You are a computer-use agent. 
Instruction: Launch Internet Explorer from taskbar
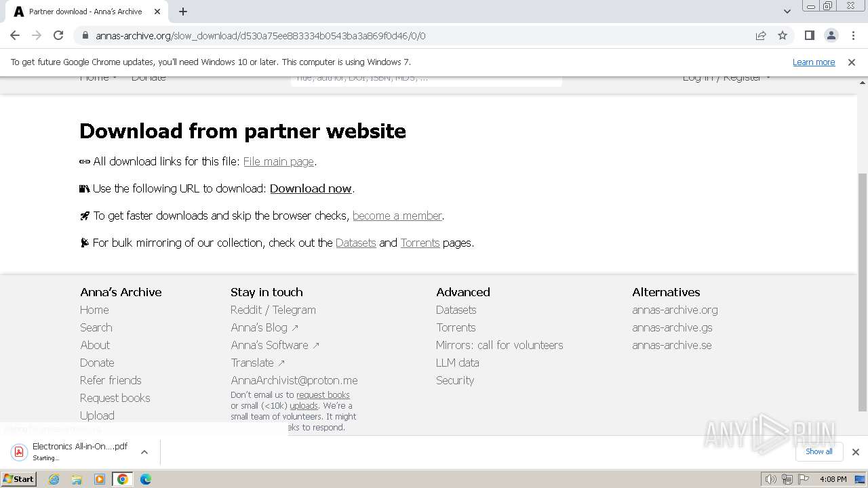54,479
